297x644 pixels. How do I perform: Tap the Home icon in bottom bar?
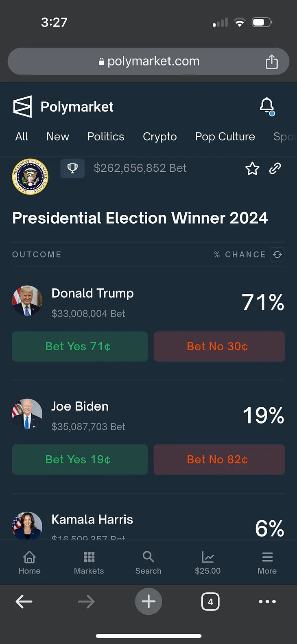point(29,562)
